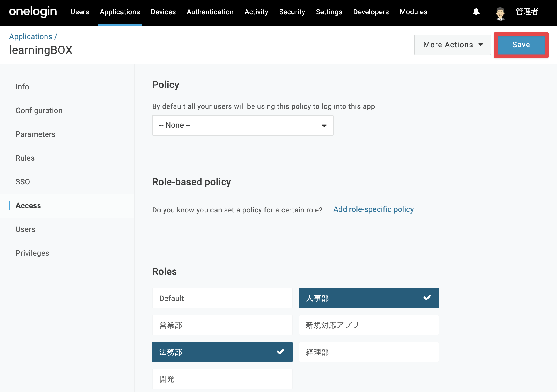Save the application settings
Viewport: 557px width, 392px height.
click(x=521, y=45)
